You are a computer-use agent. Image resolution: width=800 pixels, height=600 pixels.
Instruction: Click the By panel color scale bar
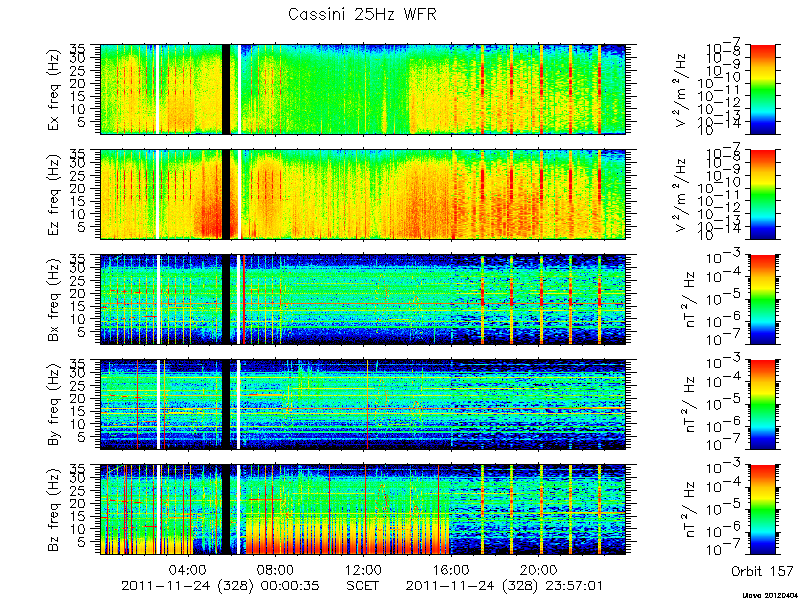coord(762,405)
